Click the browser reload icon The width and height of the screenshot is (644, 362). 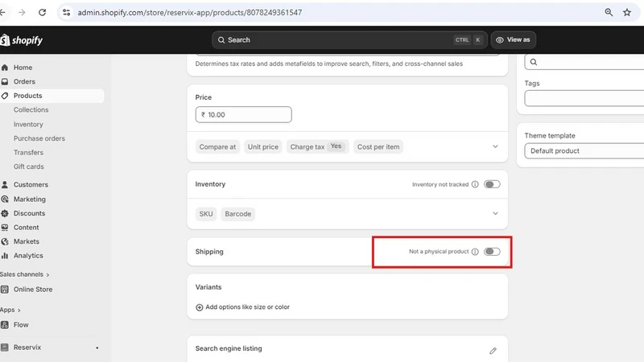[42, 12]
